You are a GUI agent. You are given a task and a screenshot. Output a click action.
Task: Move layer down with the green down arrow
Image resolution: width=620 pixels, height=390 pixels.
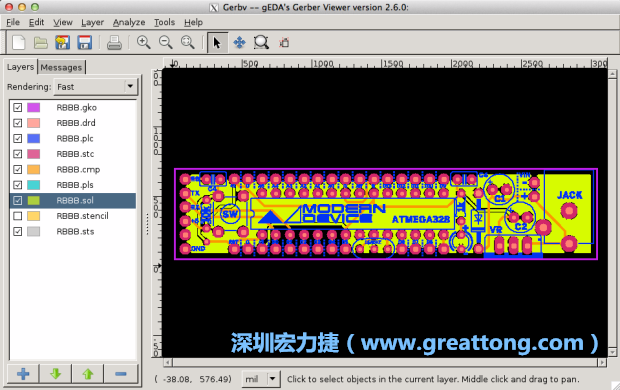(55, 373)
